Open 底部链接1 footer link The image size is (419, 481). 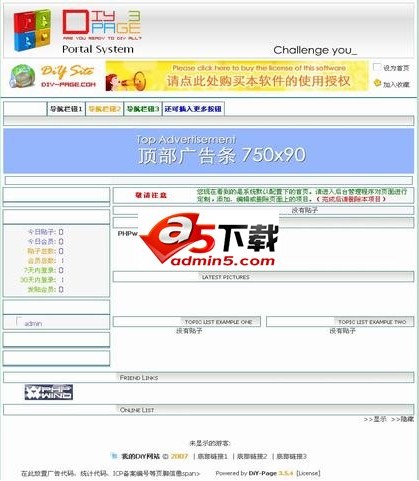(212, 456)
